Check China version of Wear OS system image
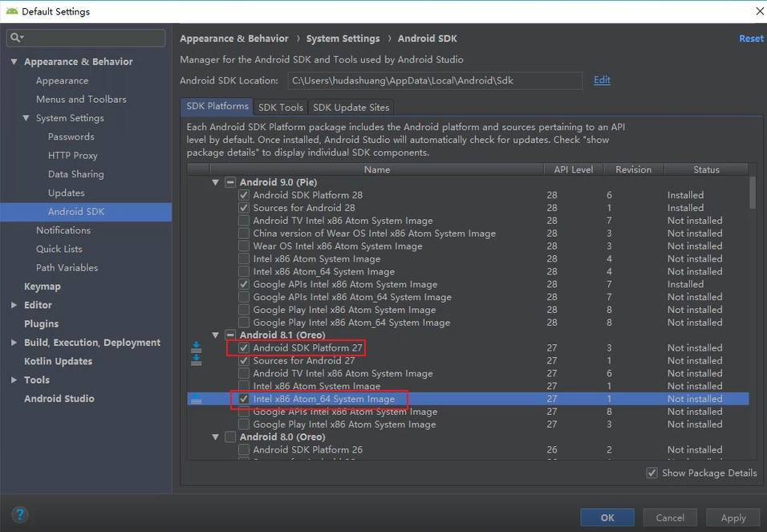 coord(244,233)
